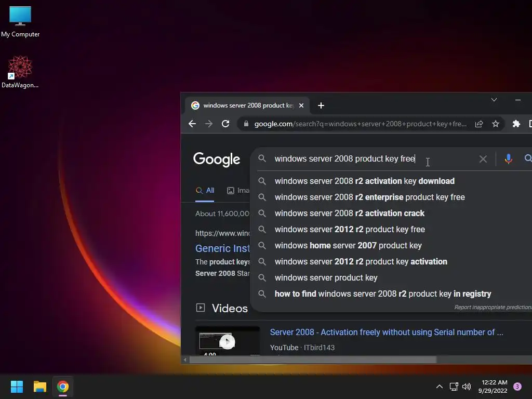This screenshot has height=399, width=532.
Task: Open network status tray icon
Action: point(454,387)
